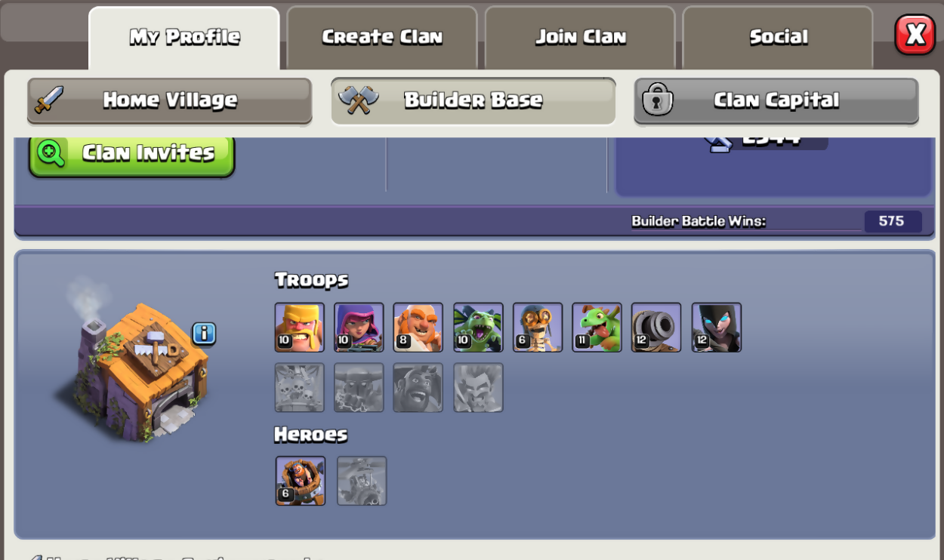Viewport: 944px width, 560px height.
Task: Select the locked second hero icon
Action: pos(362,481)
